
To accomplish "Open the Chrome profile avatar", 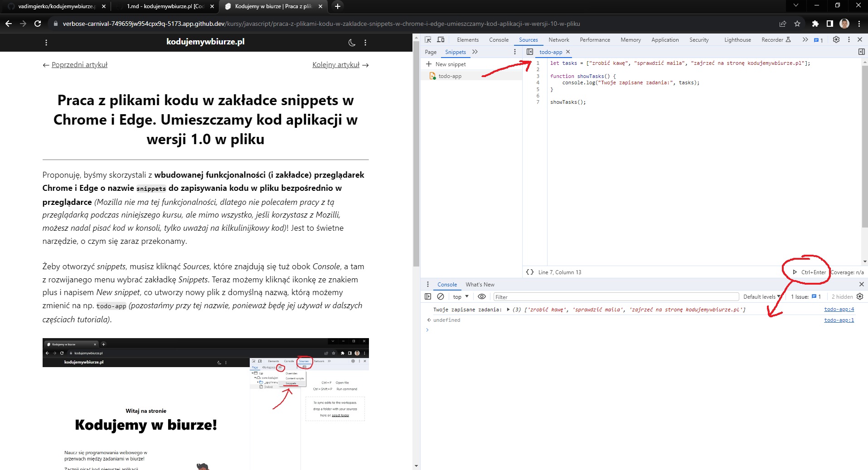I will point(844,24).
